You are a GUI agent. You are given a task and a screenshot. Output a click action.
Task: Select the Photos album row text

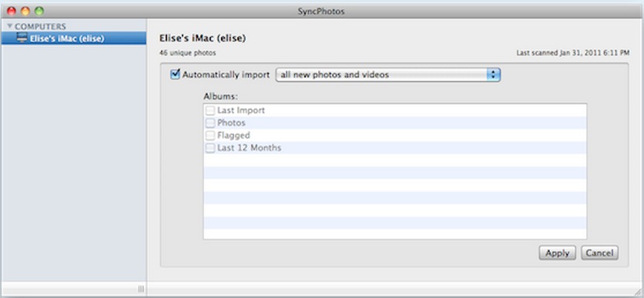231,122
